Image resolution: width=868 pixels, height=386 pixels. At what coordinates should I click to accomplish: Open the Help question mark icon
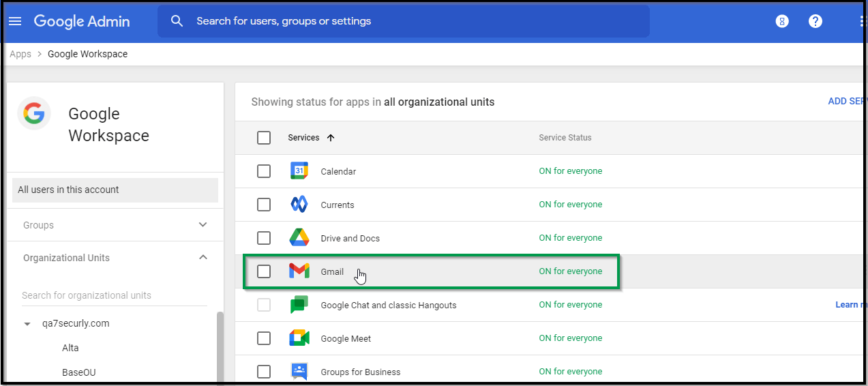815,21
